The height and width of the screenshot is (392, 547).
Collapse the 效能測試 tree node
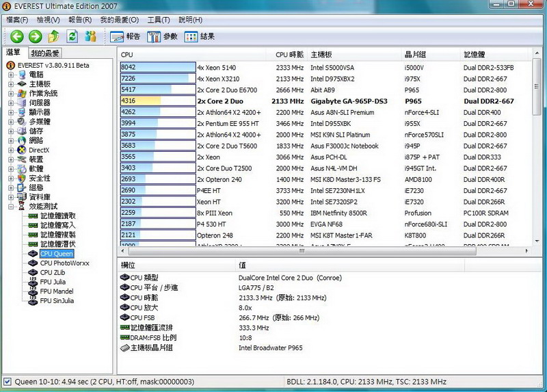coord(11,207)
